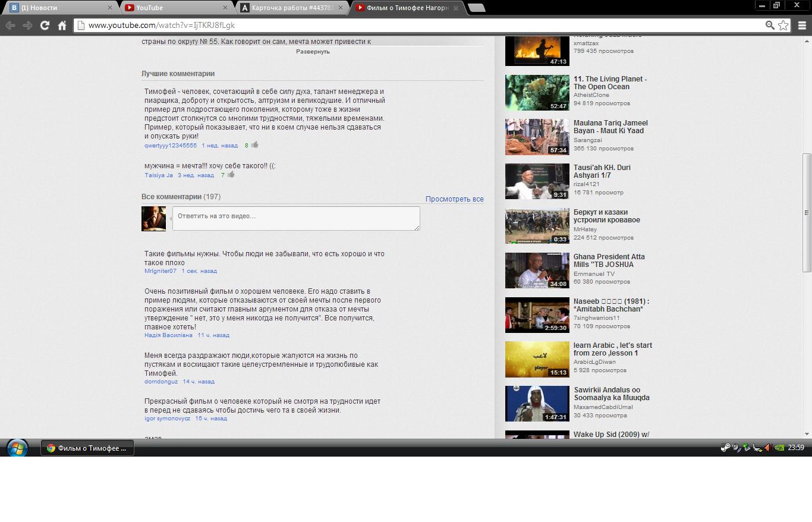The image size is (812, 522).
Task: Click the zoom magnifier icon in address bar
Action: [770, 25]
